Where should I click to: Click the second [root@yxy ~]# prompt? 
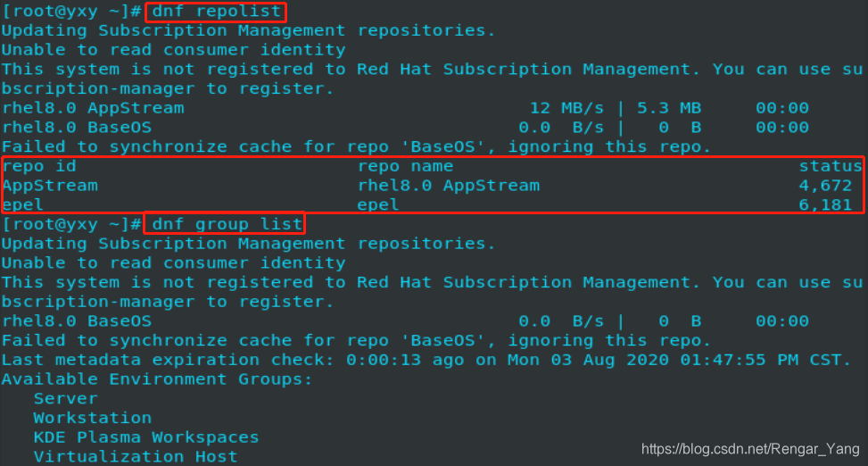72,224
